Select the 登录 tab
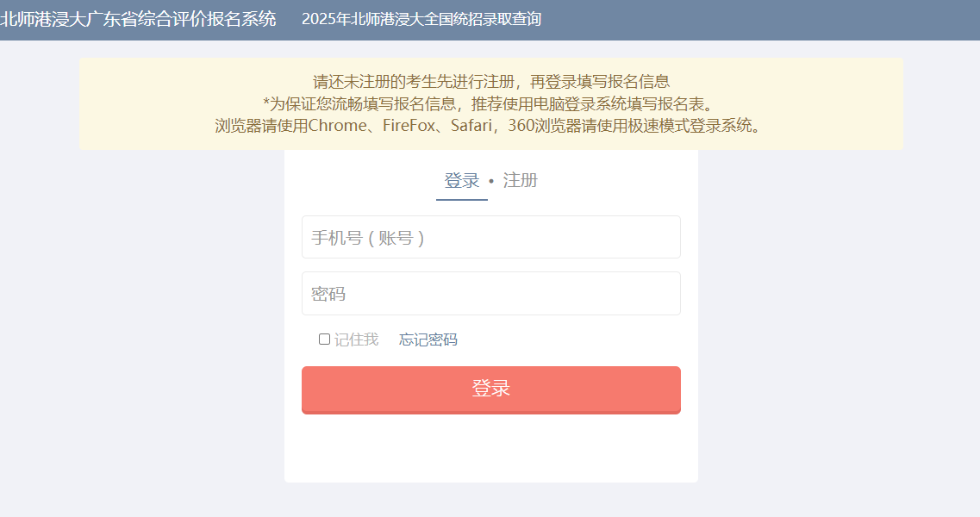Screen dimensions: 980x517 tap(462, 181)
